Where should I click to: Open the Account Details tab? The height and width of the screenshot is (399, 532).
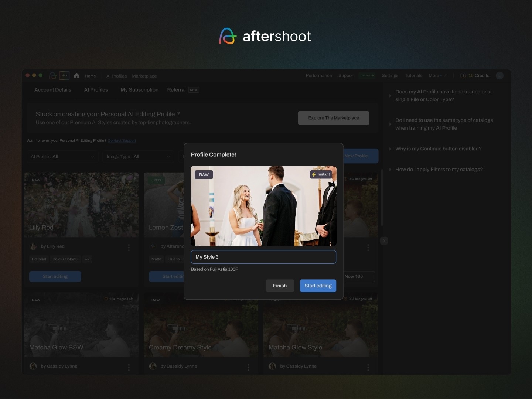pyautogui.click(x=53, y=90)
